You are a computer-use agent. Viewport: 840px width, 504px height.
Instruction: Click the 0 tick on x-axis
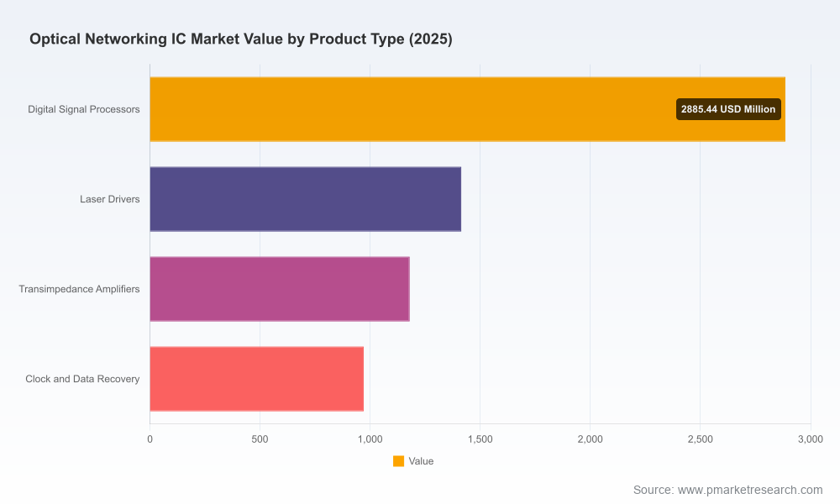[150, 439]
